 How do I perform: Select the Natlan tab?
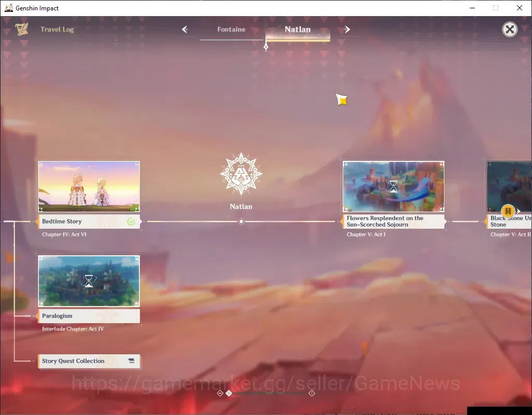click(x=298, y=30)
